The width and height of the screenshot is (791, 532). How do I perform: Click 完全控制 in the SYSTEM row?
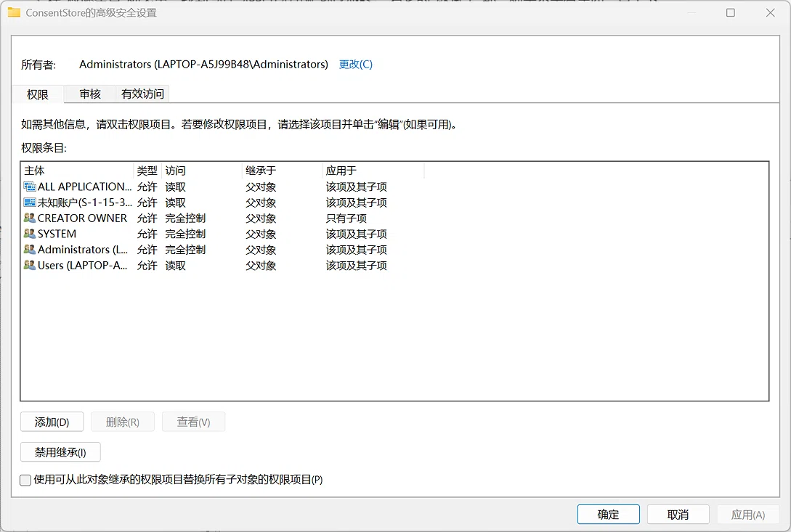tap(186, 234)
